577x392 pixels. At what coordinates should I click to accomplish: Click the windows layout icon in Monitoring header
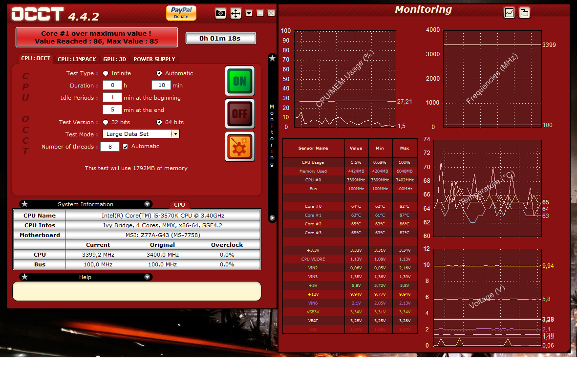(524, 13)
